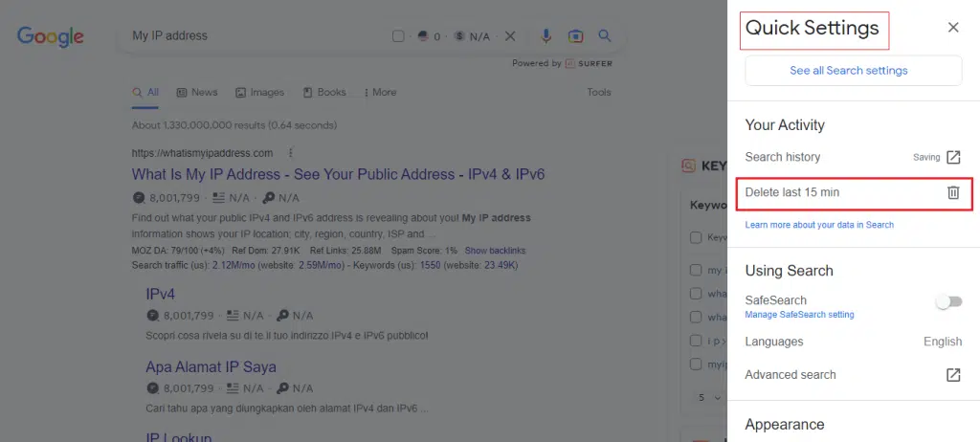Toggle the SafeSearch switch
This screenshot has width=980, height=442.
point(948,302)
